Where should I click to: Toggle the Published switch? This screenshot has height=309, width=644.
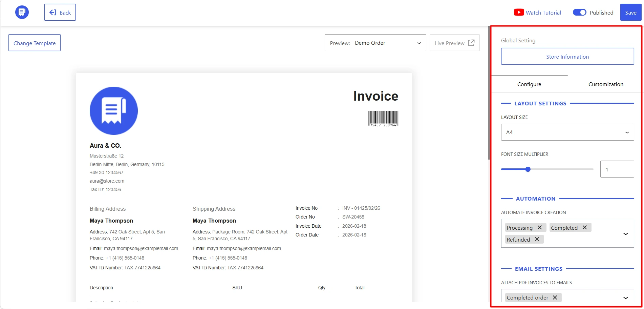coord(579,12)
